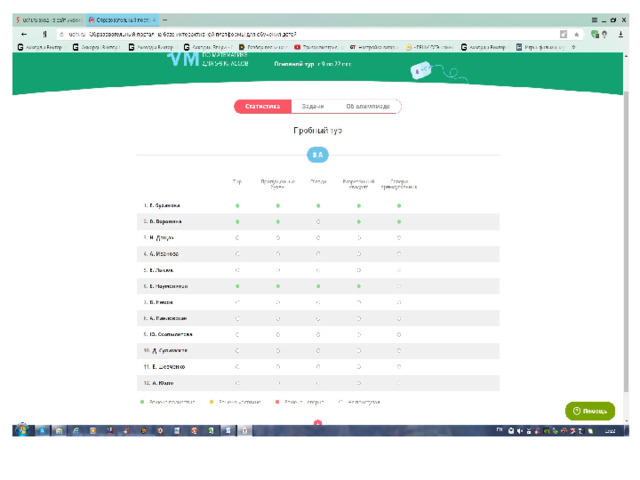Click the volume icon in system tray
The image size is (640, 480).
click(520, 431)
